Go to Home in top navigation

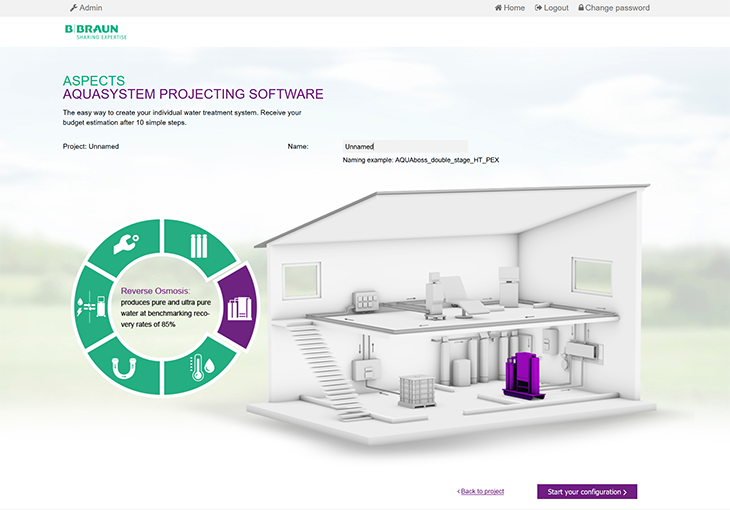click(x=510, y=8)
